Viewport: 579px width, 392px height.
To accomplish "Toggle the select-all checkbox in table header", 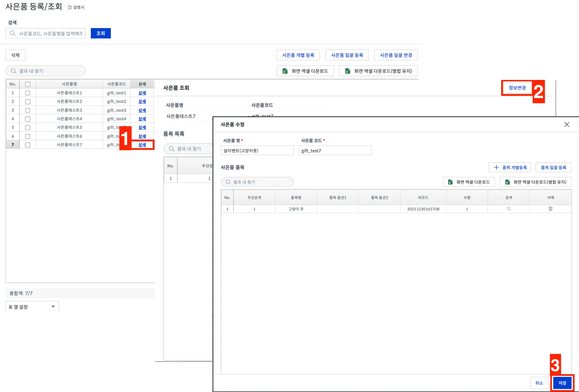I will 28,84.
